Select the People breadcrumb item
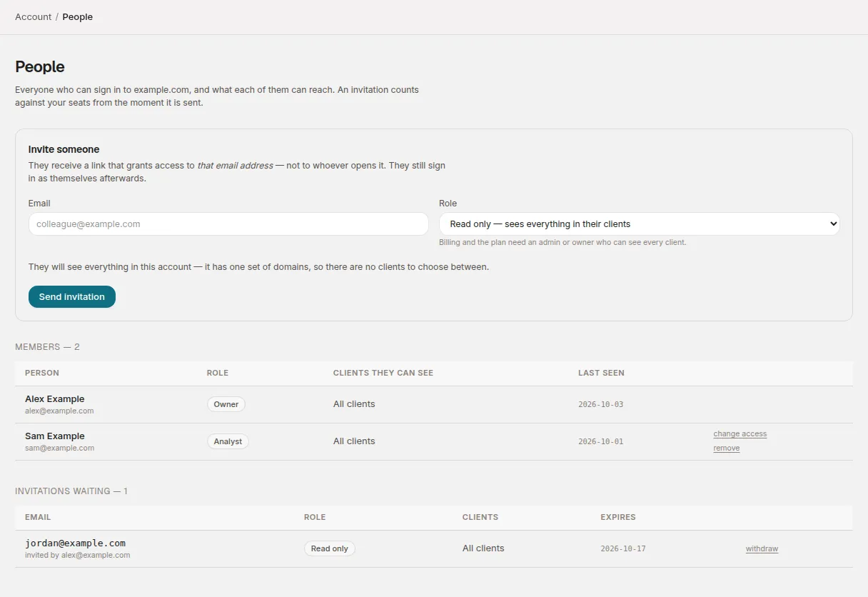 pyautogui.click(x=78, y=16)
